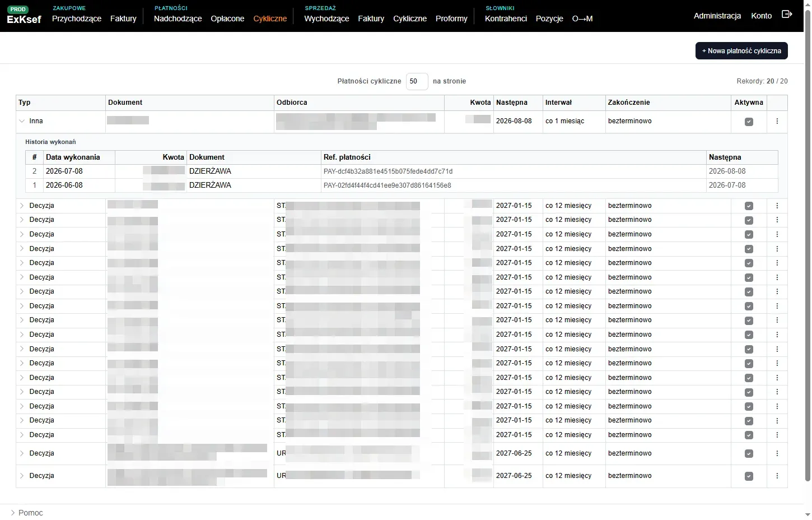Expand the last Decyzja row dated 2027-06-25
This screenshot has height=520, width=812.
[22, 476]
